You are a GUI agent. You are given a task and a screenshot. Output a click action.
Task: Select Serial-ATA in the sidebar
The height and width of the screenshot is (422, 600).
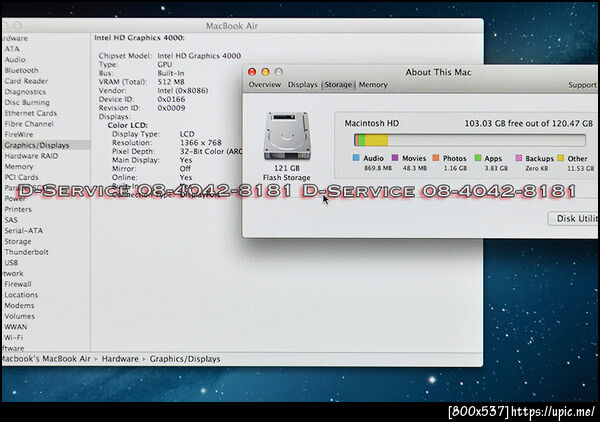pos(24,231)
